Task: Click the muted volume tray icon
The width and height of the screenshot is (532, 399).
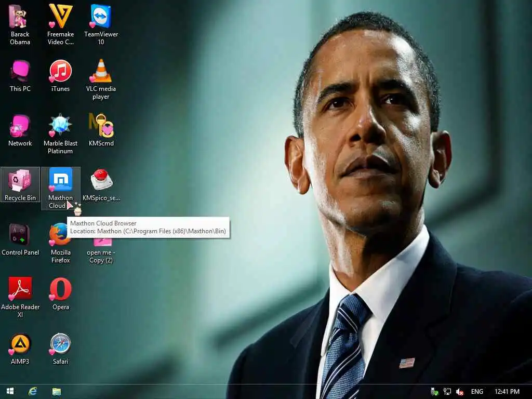Action: (x=460, y=392)
